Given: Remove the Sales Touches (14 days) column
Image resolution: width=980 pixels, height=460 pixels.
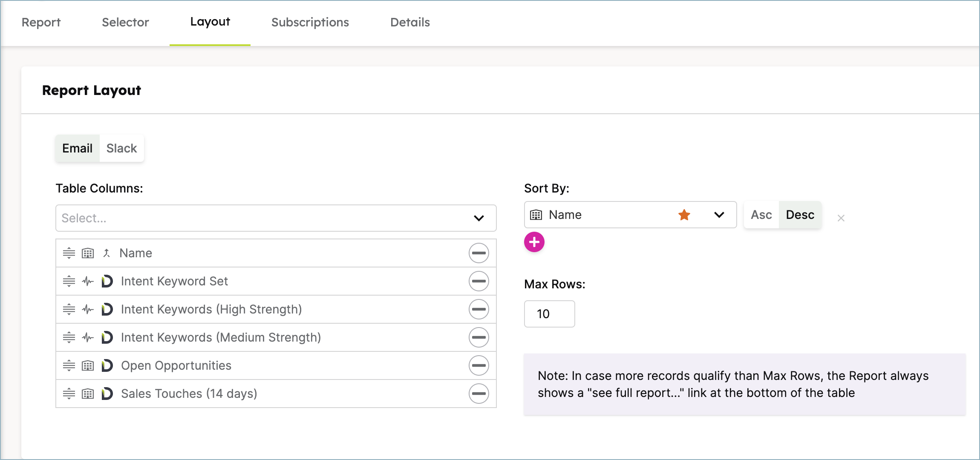Looking at the screenshot, I should (478, 394).
